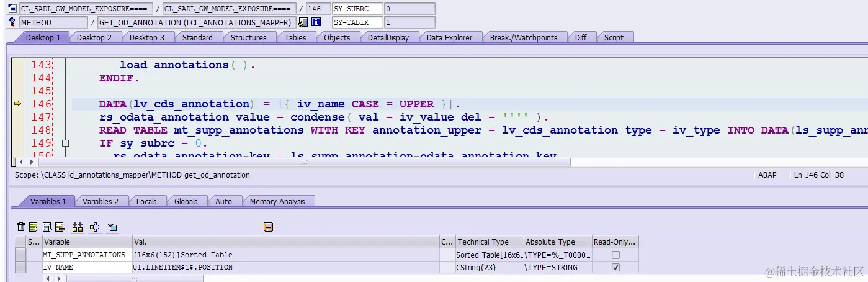Select the Tables tab
This screenshot has height=282, width=868.
pos(295,37)
